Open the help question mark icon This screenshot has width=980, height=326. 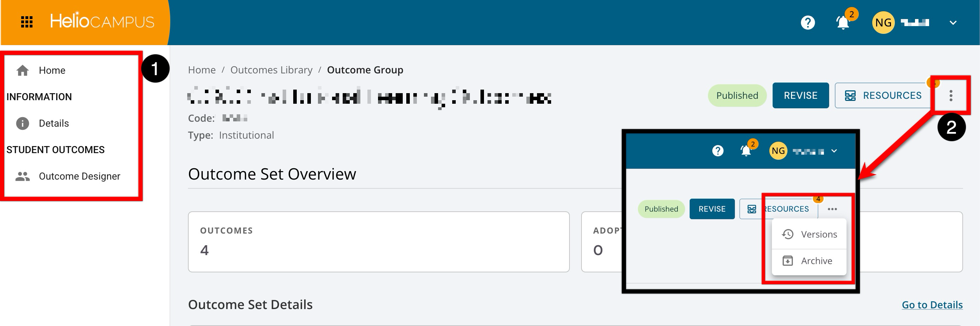pos(808,23)
